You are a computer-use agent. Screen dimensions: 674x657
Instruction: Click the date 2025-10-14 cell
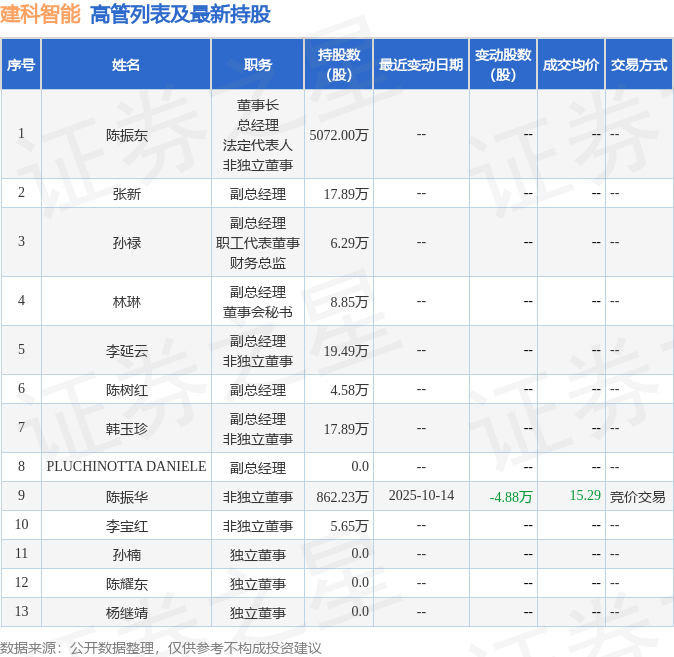[x=421, y=495]
